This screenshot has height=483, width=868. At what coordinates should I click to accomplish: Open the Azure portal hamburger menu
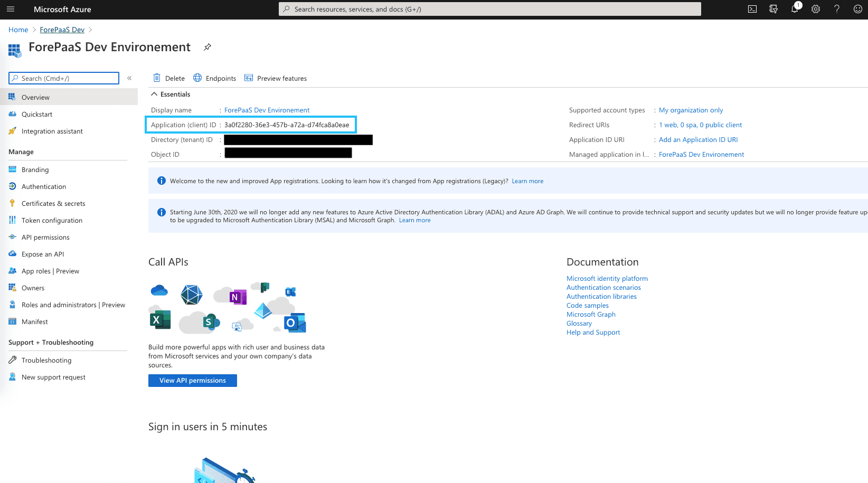[x=11, y=9]
